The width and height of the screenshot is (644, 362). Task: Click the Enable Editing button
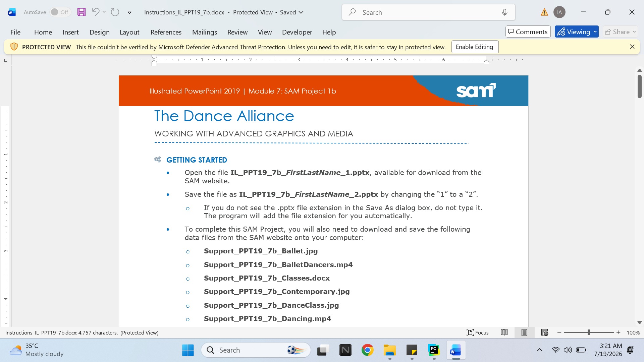tap(475, 47)
